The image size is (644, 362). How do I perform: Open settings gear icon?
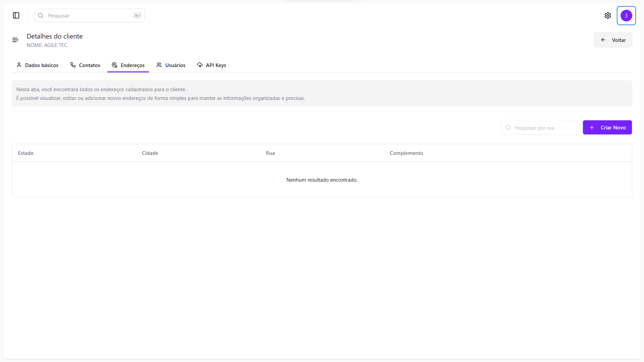pyautogui.click(x=607, y=15)
